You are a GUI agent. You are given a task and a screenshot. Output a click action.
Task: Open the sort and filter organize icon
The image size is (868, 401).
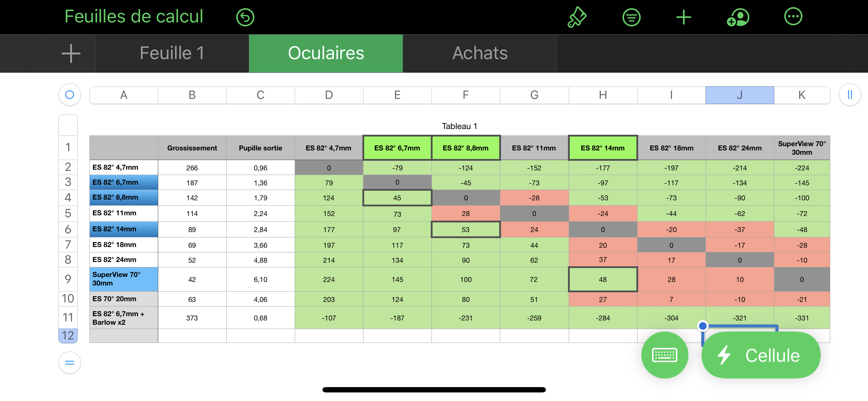(631, 17)
